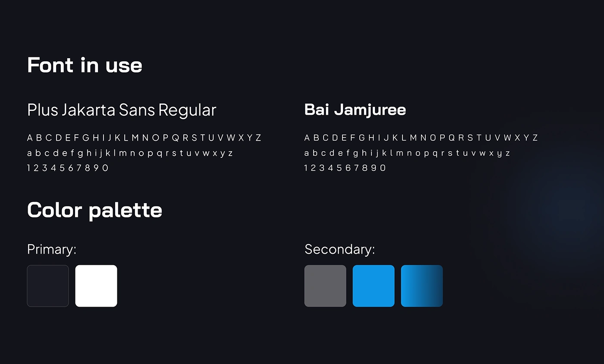Choose the solid blue secondary swatch
The width and height of the screenshot is (604, 364).
(x=374, y=286)
